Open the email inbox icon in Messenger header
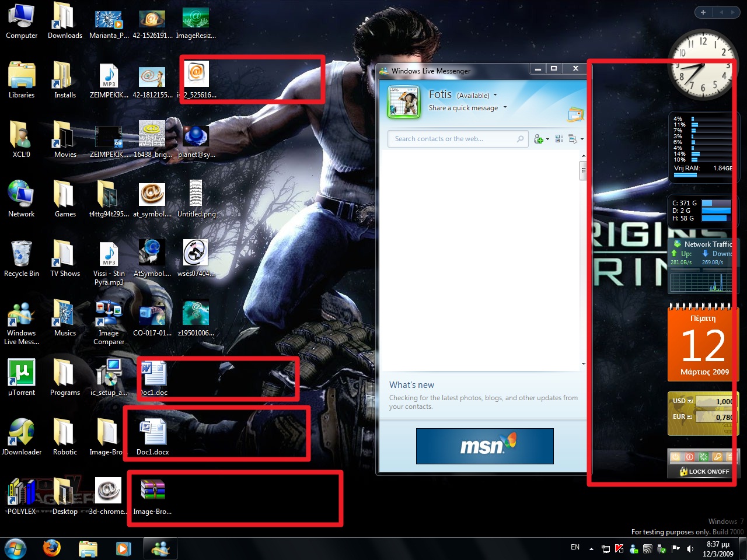The image size is (747, 560). (575, 114)
